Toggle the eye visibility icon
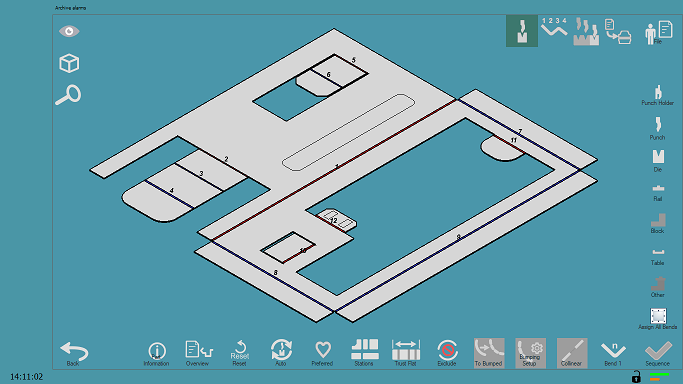Image resolution: width=683 pixels, height=384 pixels. [69, 31]
